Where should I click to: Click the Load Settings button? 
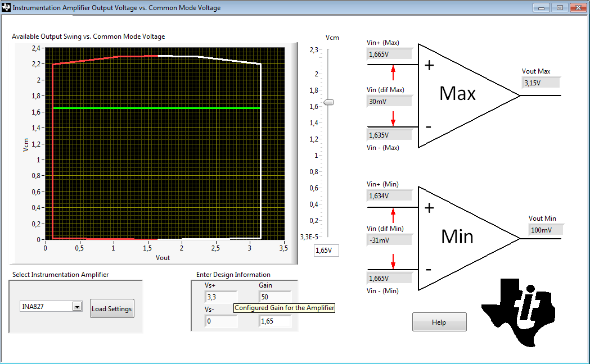pyautogui.click(x=112, y=308)
